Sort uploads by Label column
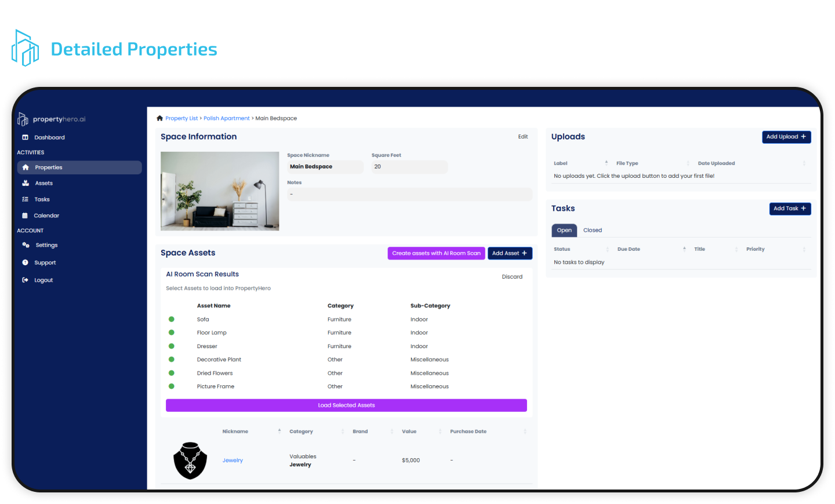The image size is (835, 504). (561, 163)
